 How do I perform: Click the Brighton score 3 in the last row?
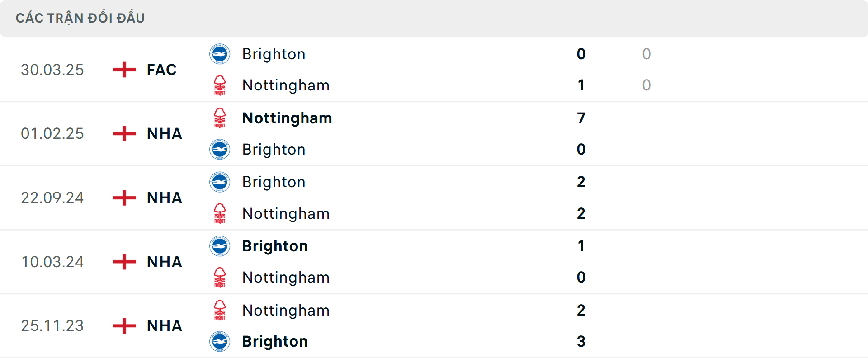581,342
